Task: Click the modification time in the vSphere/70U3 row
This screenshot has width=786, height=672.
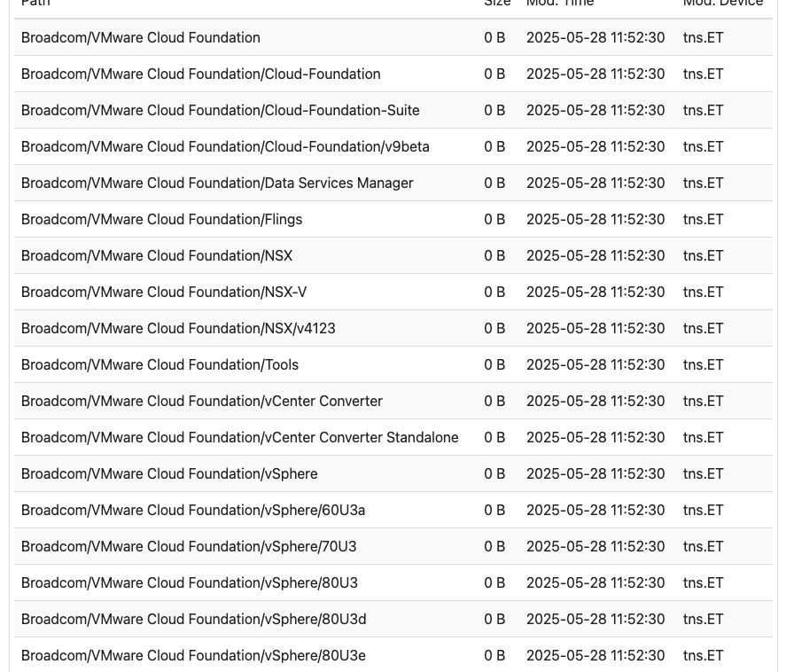Action: pyautogui.click(x=595, y=547)
